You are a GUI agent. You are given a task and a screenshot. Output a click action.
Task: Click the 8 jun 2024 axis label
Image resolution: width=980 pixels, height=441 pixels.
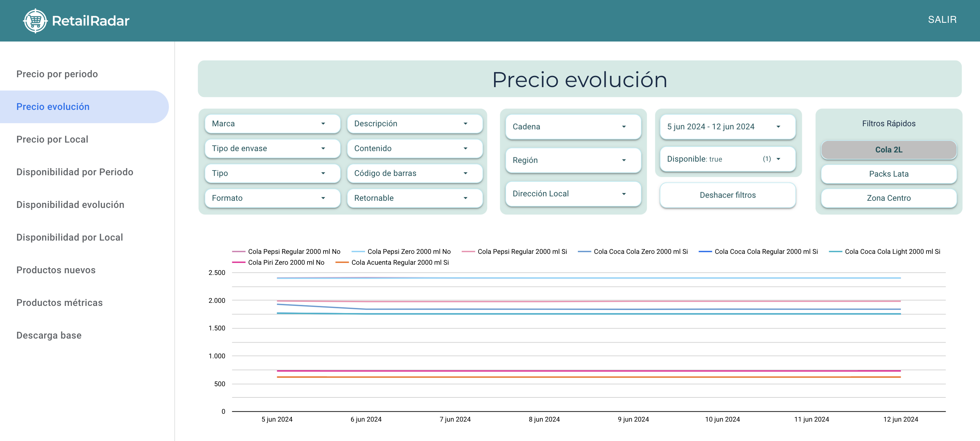pyautogui.click(x=544, y=419)
